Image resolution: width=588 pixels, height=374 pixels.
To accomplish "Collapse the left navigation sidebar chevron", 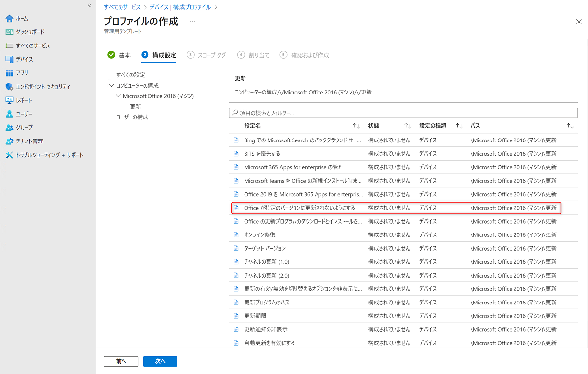I will click(89, 5).
